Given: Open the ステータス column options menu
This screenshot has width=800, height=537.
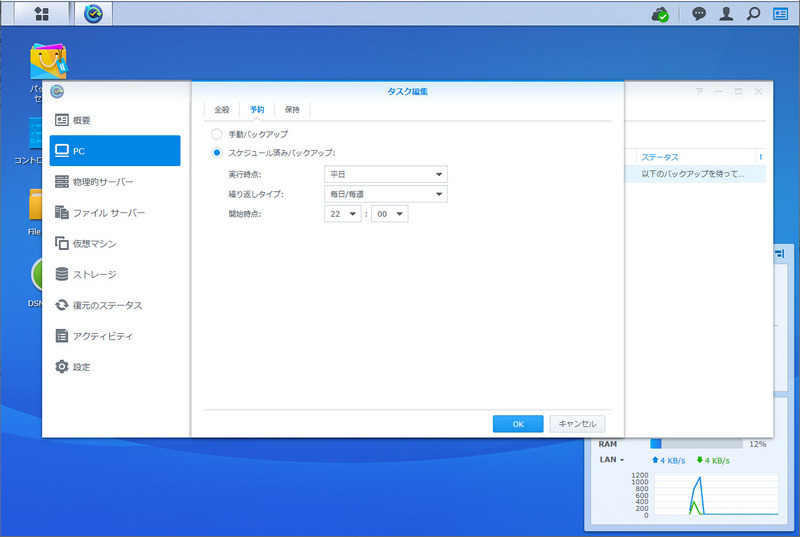Looking at the screenshot, I should pyautogui.click(x=760, y=157).
